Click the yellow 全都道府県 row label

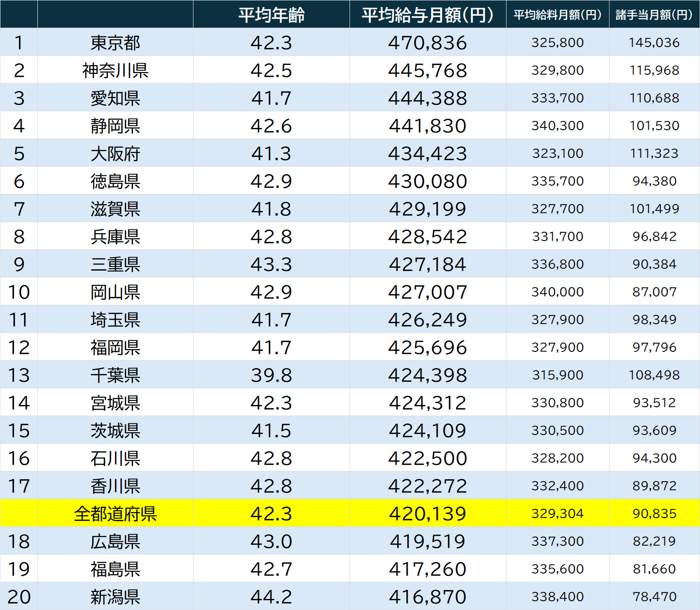click(x=115, y=513)
